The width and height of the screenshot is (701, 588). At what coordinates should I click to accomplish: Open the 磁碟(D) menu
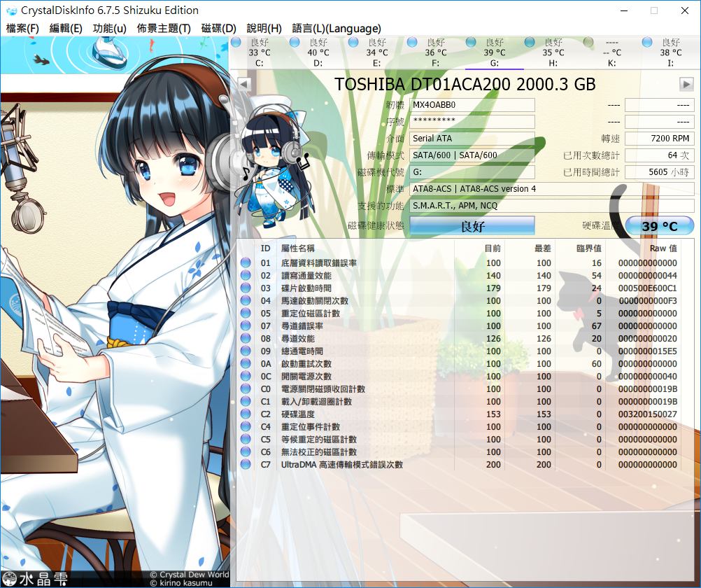(x=218, y=29)
